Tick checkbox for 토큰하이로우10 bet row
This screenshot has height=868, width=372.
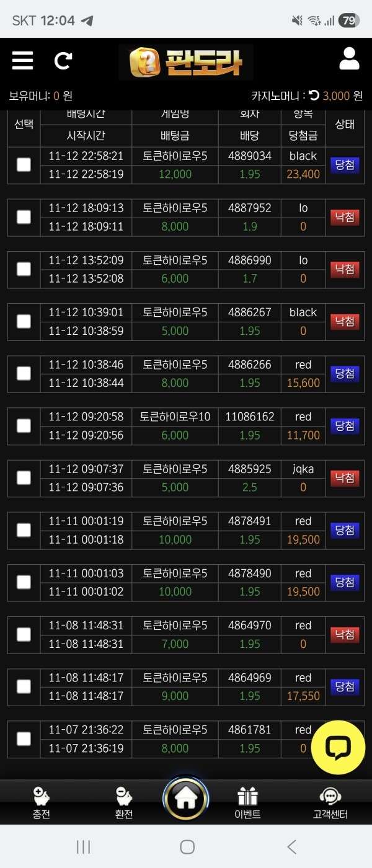24,425
